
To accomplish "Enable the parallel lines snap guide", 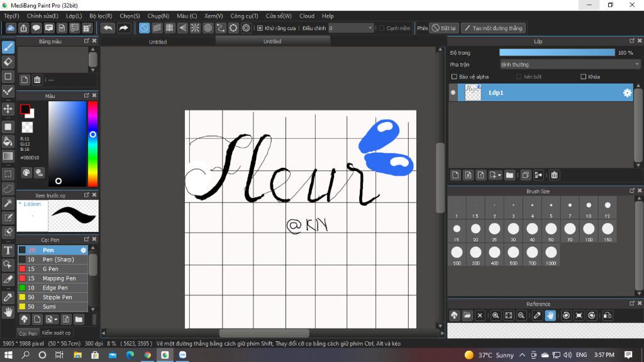I will pos(157,28).
